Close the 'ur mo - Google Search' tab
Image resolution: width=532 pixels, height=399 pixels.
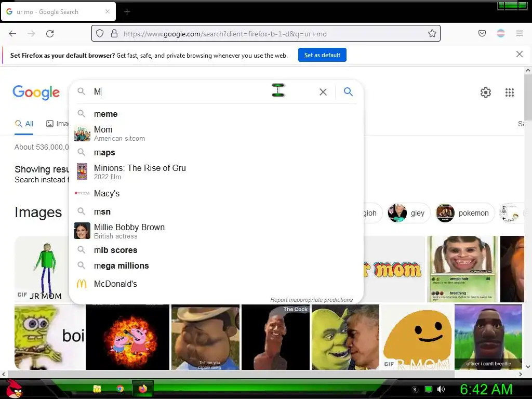click(x=108, y=11)
